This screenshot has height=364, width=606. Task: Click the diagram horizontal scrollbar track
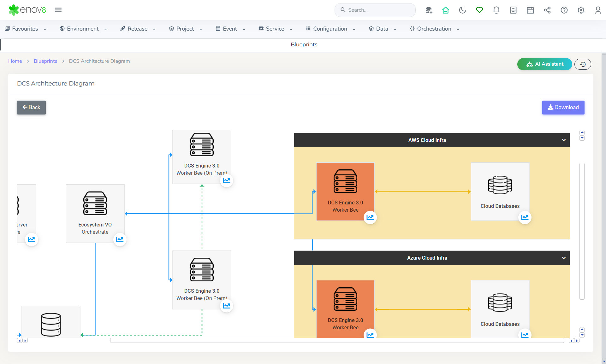(x=337, y=340)
